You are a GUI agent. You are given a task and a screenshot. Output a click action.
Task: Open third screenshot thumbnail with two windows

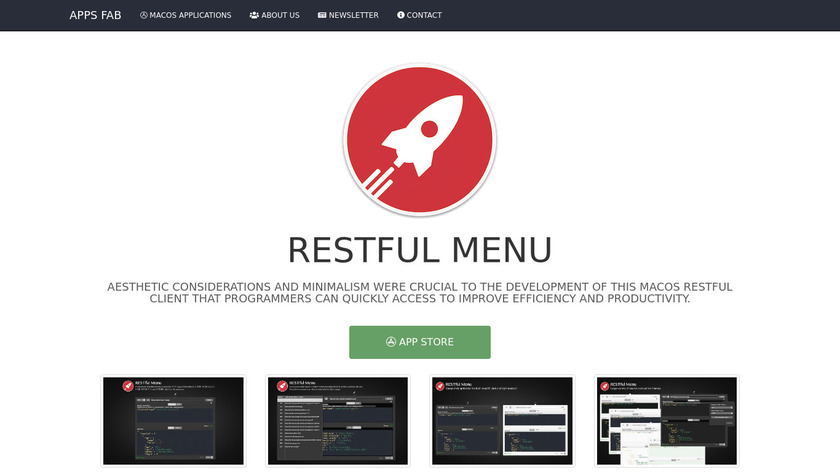tap(502, 421)
